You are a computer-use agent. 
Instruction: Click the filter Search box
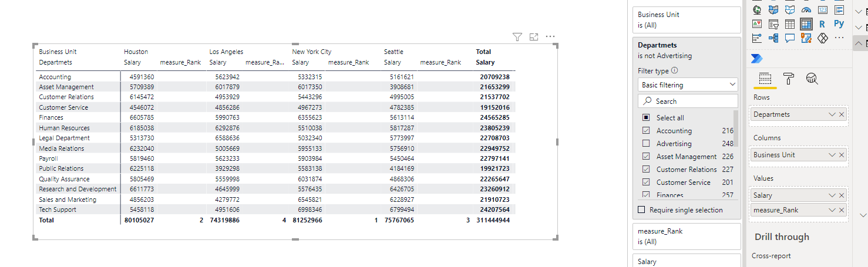(x=688, y=101)
